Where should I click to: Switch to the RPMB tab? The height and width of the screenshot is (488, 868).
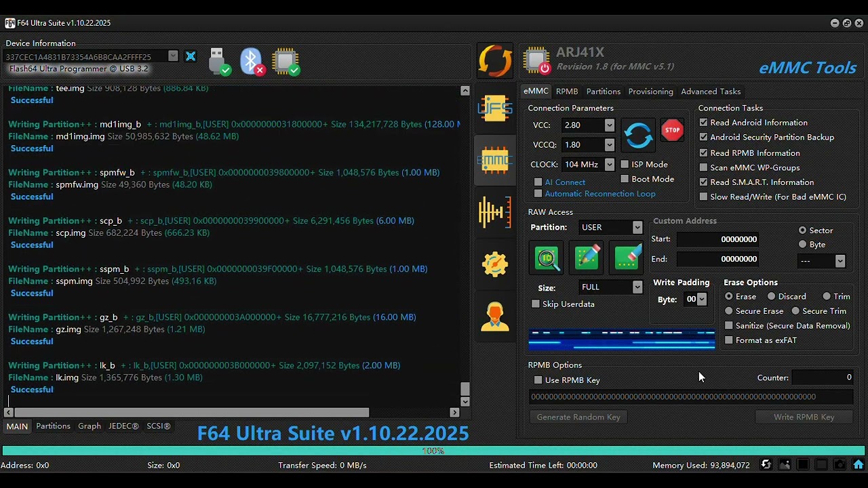(x=567, y=91)
